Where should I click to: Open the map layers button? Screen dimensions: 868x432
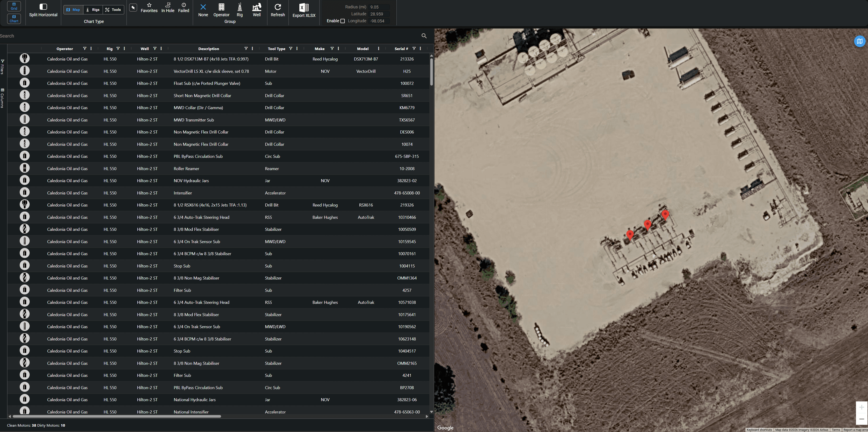click(860, 41)
